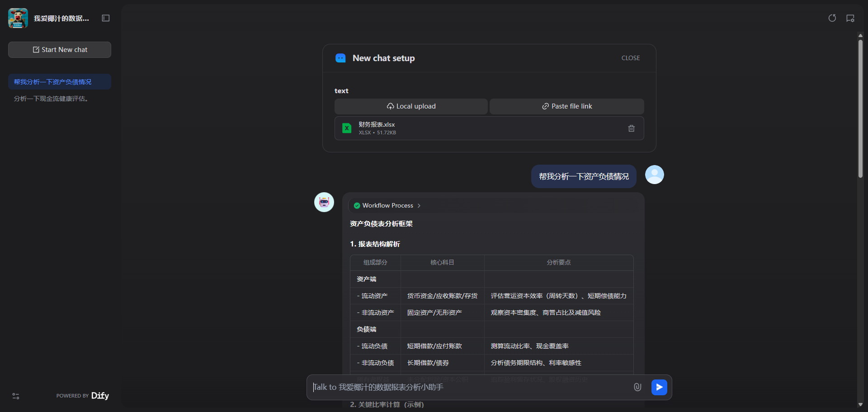The image size is (868, 412).
Task: Click the green Workflow success check icon
Action: (x=357, y=205)
